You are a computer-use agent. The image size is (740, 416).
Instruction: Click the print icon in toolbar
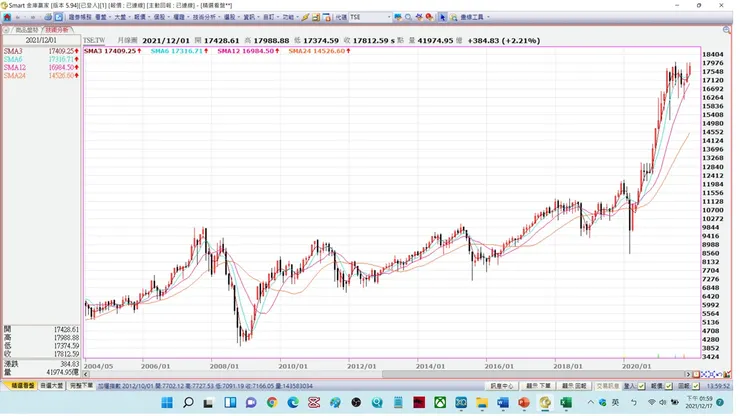click(48, 17)
